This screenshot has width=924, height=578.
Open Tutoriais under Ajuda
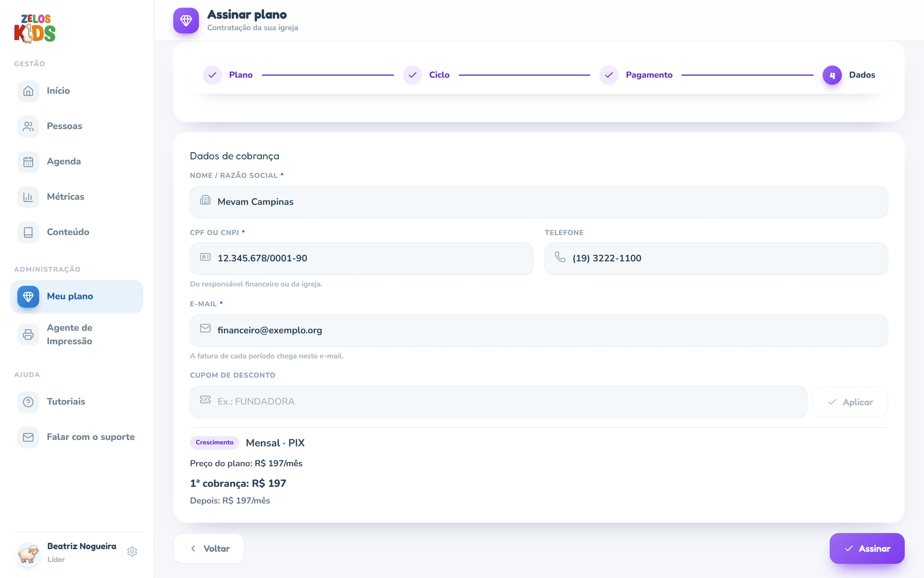pos(77,402)
